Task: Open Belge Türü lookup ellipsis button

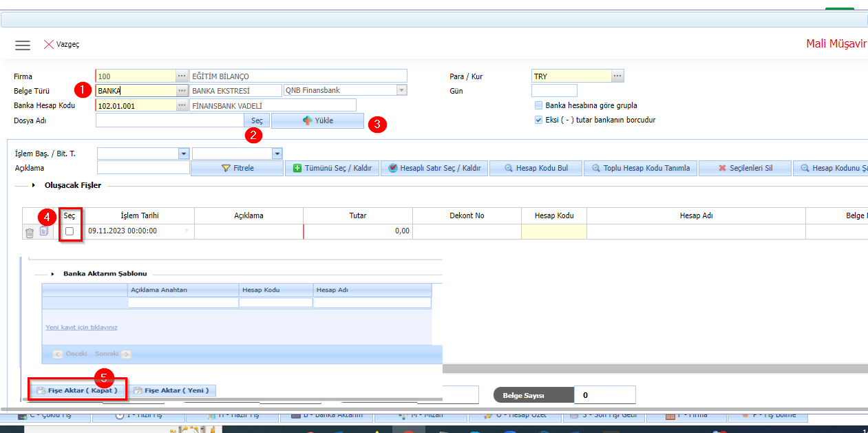Action: click(182, 90)
